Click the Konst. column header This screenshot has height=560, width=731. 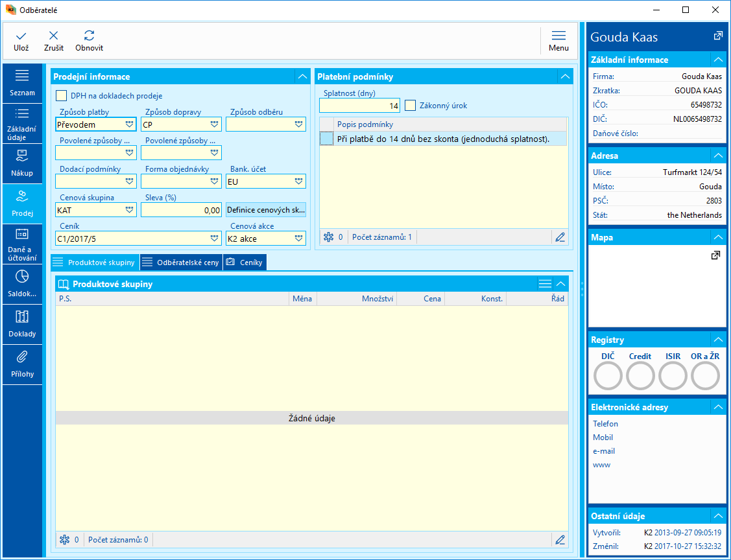coord(475,299)
